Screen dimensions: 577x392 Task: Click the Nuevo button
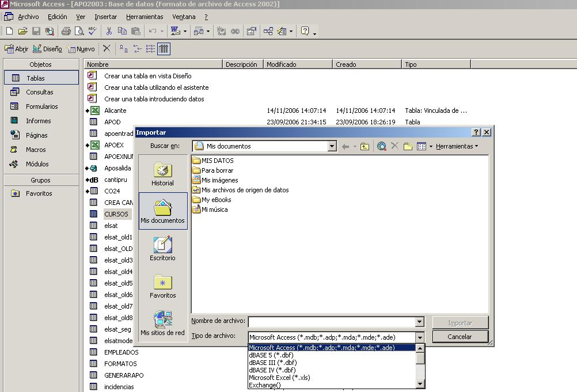[81, 49]
